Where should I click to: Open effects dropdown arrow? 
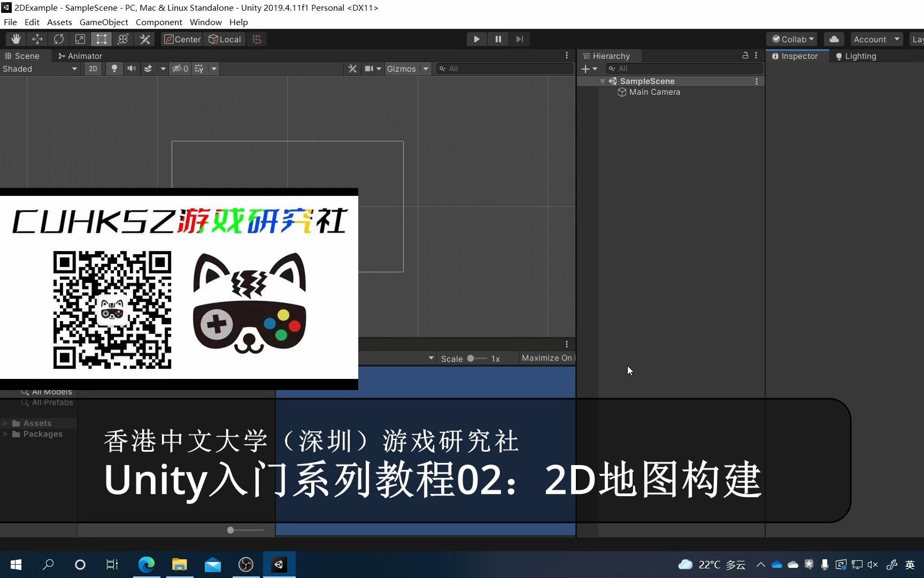pyautogui.click(x=163, y=69)
